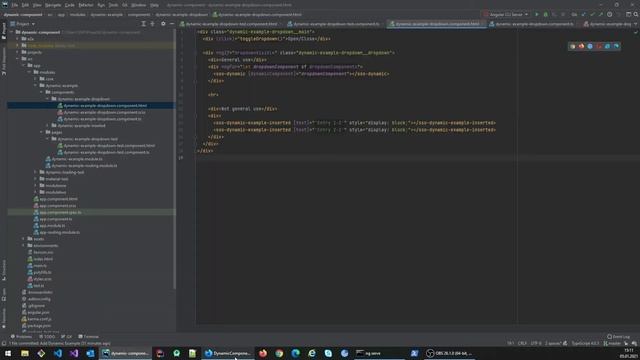Image resolution: width=640 pixels, height=360 pixels.
Task: Expand the core folder in project tree
Action: [x=36, y=79]
